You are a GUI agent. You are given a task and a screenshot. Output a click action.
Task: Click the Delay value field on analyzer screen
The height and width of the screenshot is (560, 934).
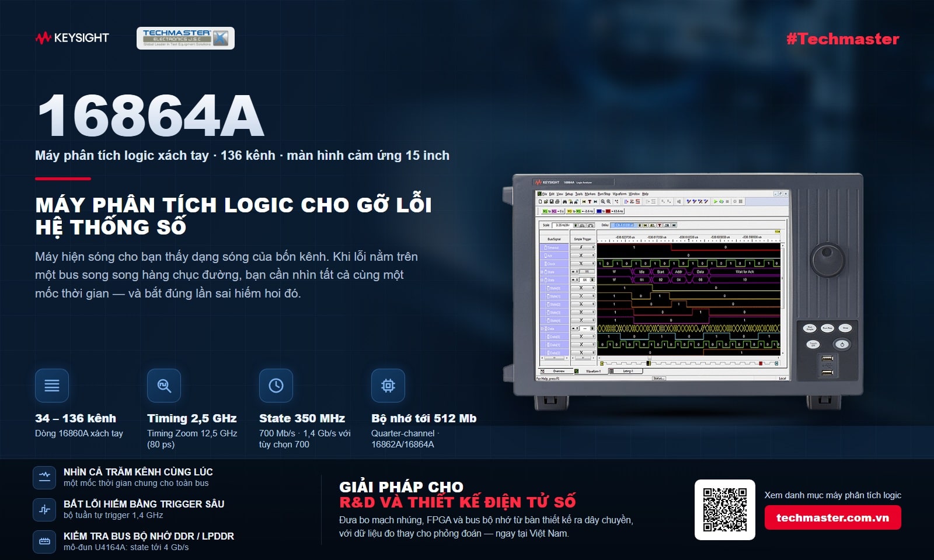click(624, 225)
